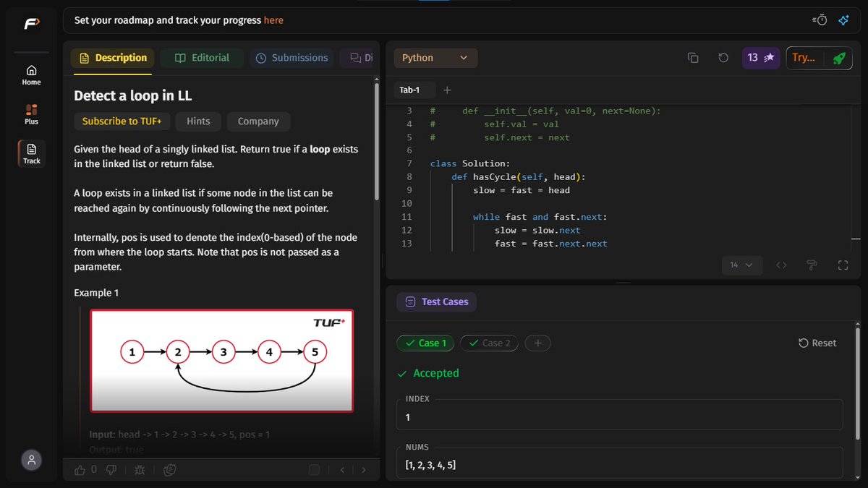Click code line 'slow = fast = head'
The height and width of the screenshot is (488, 868).
(x=522, y=190)
